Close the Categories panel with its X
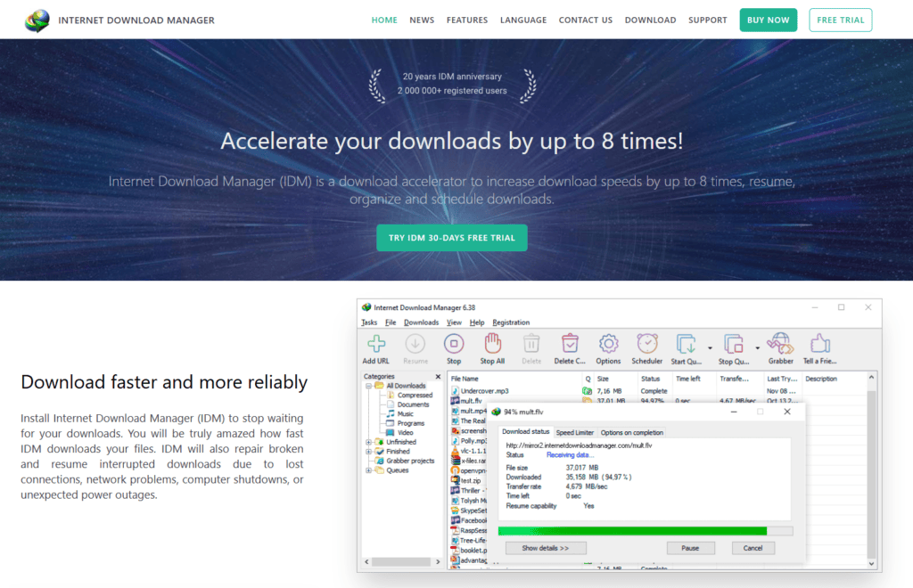Image resolution: width=913 pixels, height=588 pixels. pyautogui.click(x=438, y=377)
